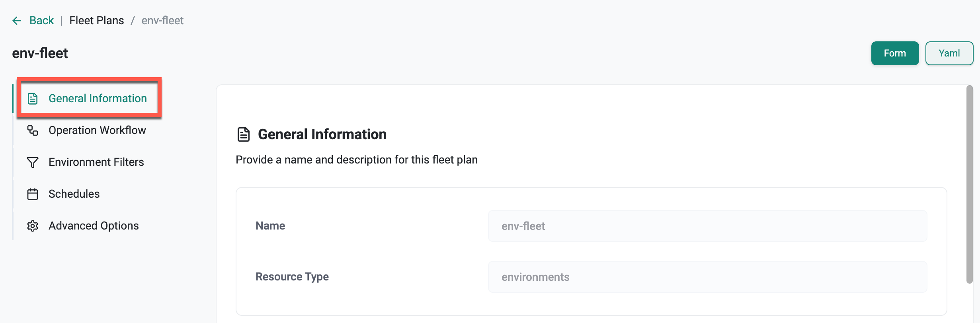Switch to Form view

[895, 53]
